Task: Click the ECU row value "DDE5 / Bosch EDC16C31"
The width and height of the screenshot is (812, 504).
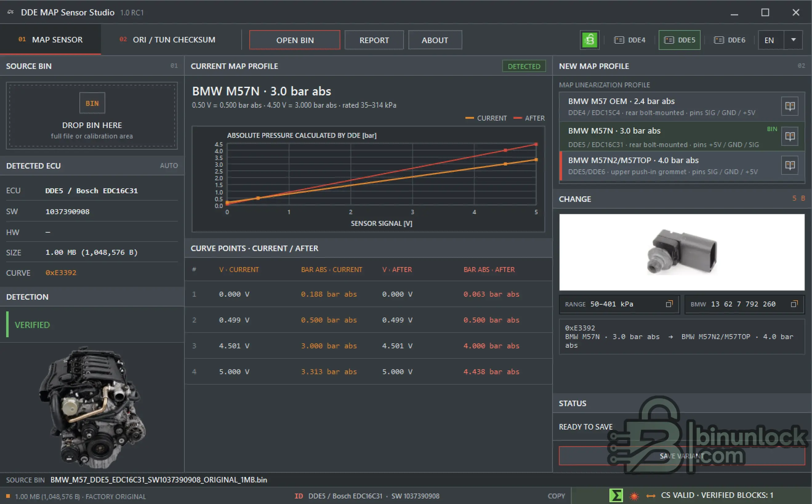Action: coord(91,191)
